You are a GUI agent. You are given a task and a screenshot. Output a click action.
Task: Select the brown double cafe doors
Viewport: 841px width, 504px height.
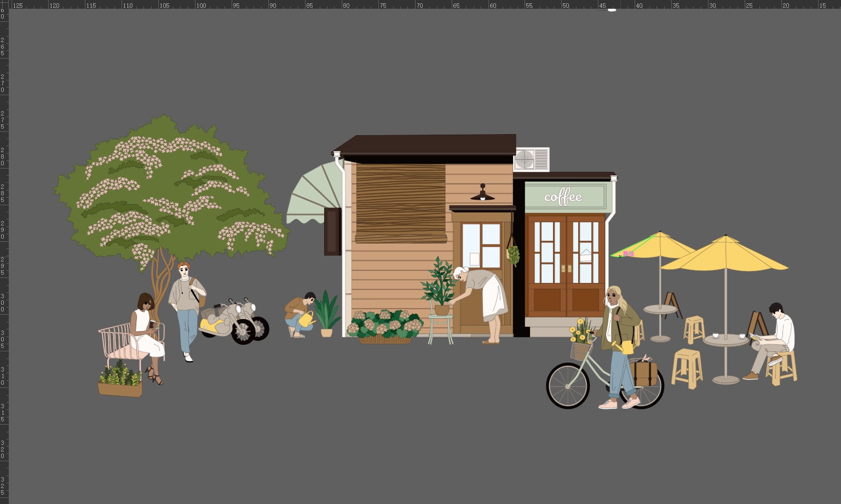pyautogui.click(x=566, y=265)
